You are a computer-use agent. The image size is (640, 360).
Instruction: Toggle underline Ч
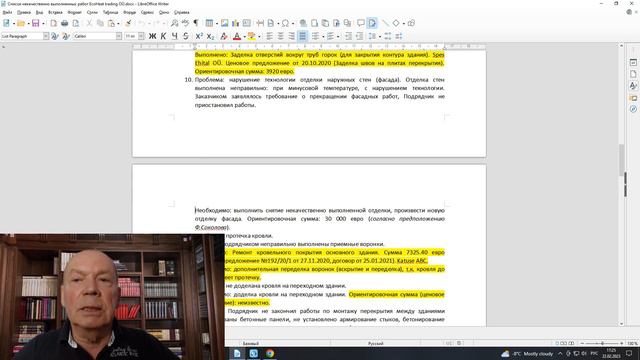point(174,36)
